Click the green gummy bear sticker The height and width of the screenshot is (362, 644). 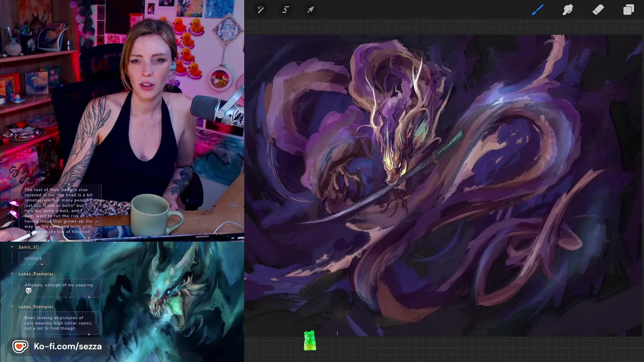309,340
